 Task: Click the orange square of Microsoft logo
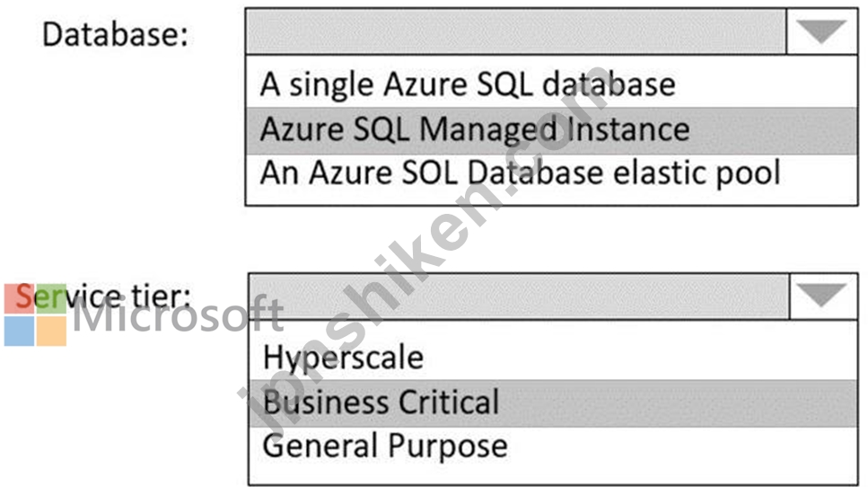[x=51, y=332]
